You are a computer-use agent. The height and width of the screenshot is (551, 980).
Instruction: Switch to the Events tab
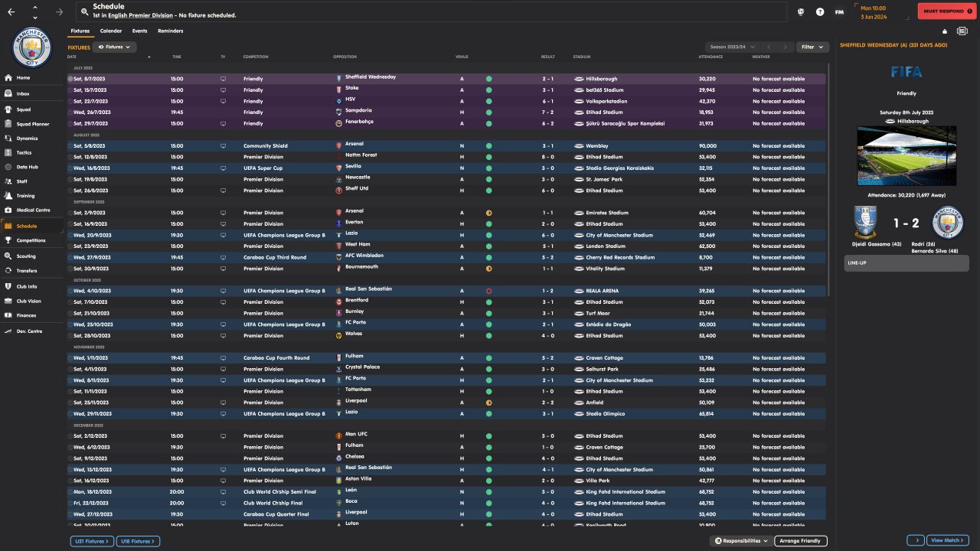[140, 31]
